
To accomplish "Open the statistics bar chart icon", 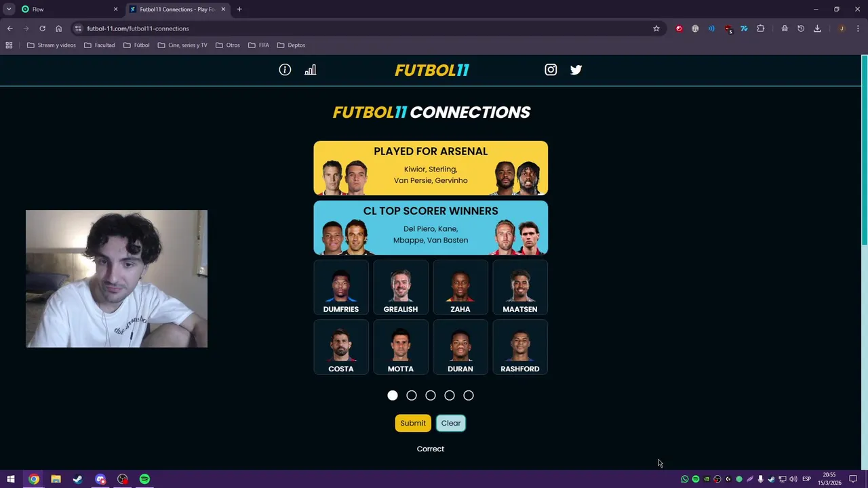I will (310, 70).
